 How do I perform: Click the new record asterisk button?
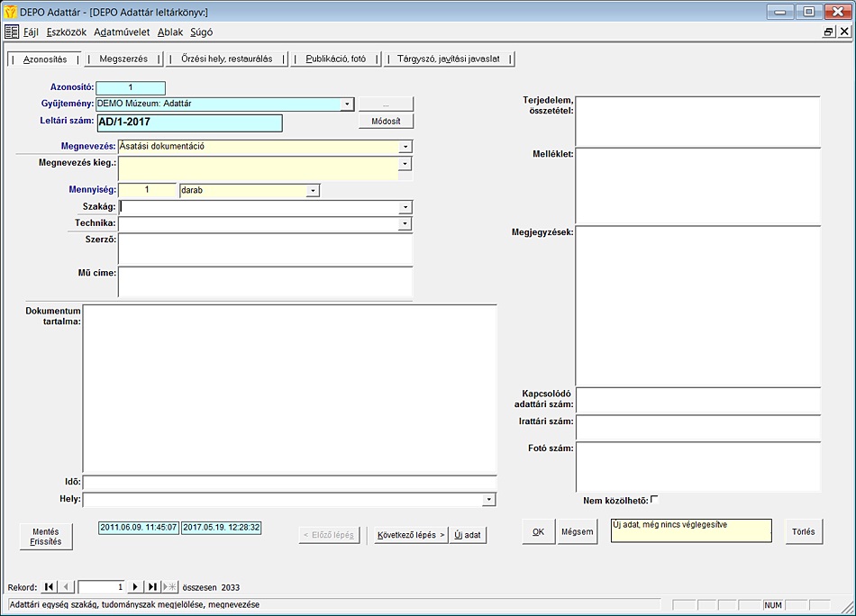[170, 587]
